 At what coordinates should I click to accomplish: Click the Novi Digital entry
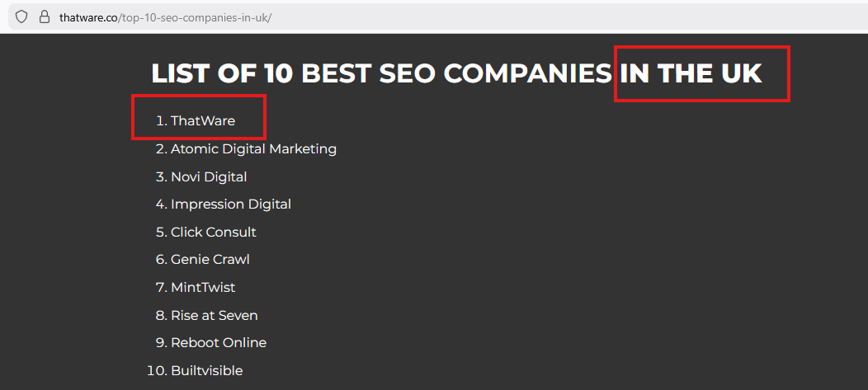click(x=209, y=177)
